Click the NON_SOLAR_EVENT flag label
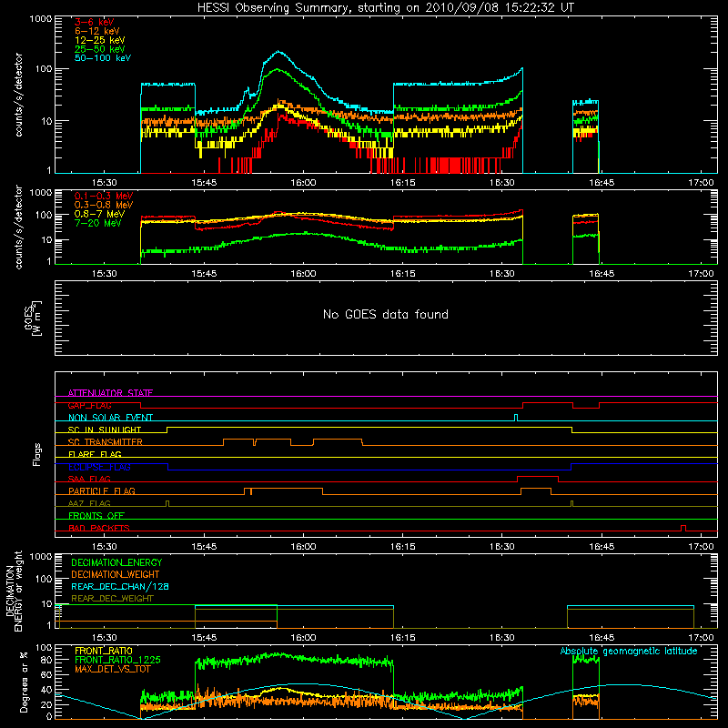 pos(110,418)
